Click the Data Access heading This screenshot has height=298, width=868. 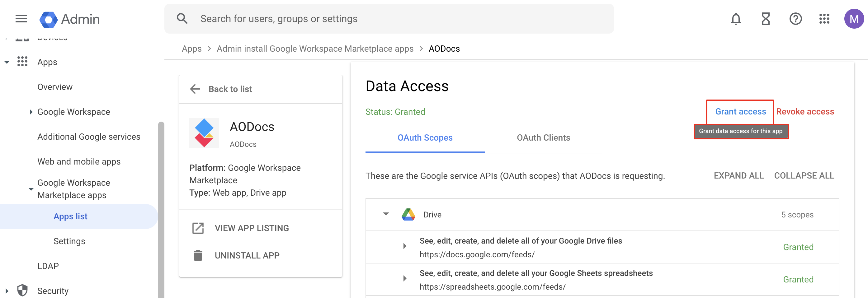[407, 86]
